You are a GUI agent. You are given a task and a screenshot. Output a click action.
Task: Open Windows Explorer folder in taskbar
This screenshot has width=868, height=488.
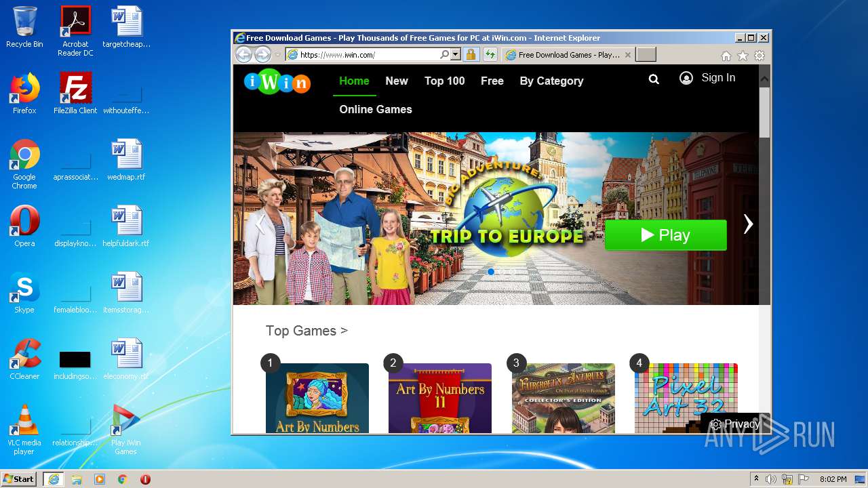pos(77,479)
